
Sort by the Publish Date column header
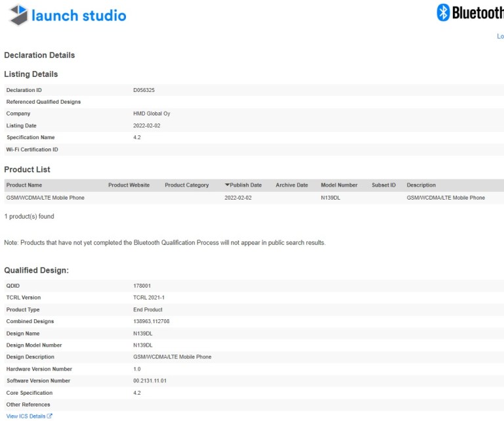coord(245,185)
